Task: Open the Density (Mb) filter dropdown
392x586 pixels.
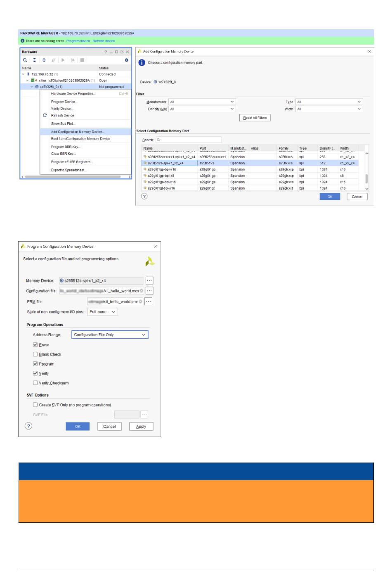Action: 202,109
